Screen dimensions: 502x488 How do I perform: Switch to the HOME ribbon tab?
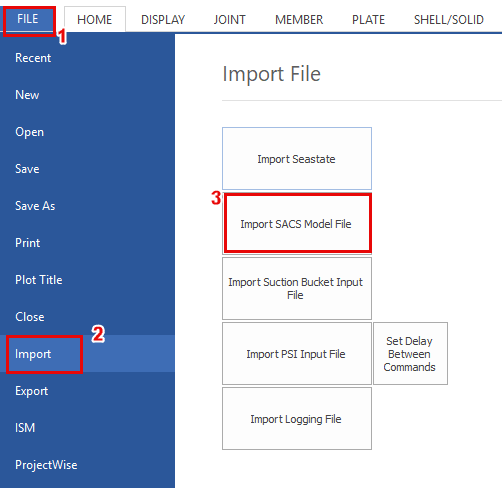(x=95, y=20)
